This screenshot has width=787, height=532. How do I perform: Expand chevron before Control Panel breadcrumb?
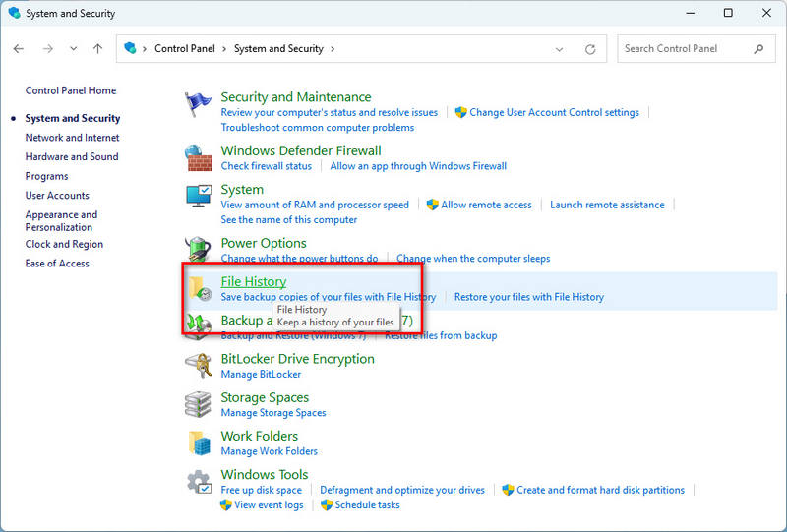[x=145, y=49]
